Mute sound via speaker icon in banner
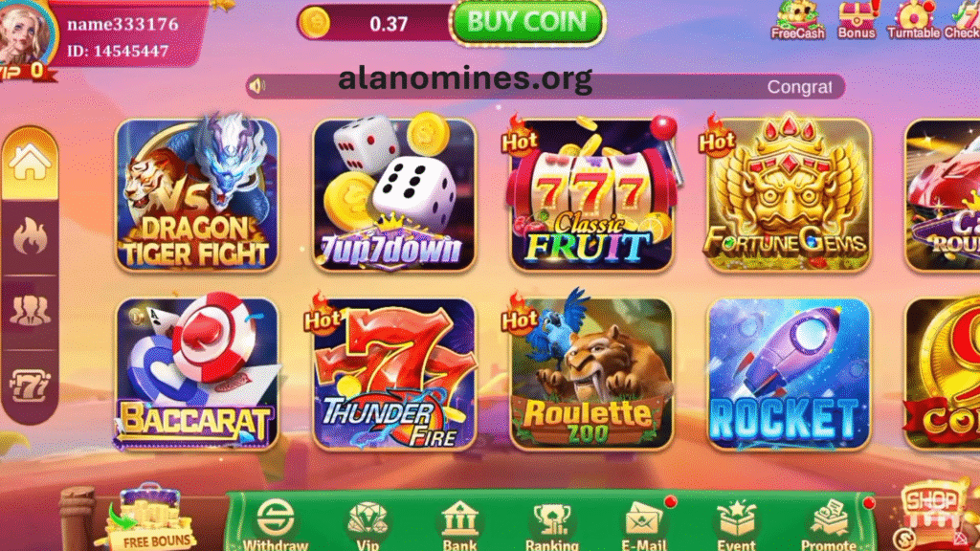This screenshot has width=980, height=551. coord(256,85)
